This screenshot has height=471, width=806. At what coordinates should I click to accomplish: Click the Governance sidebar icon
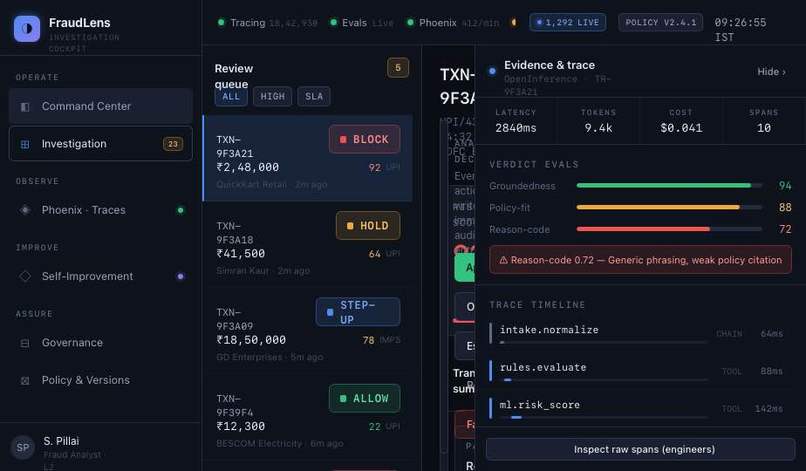point(25,343)
